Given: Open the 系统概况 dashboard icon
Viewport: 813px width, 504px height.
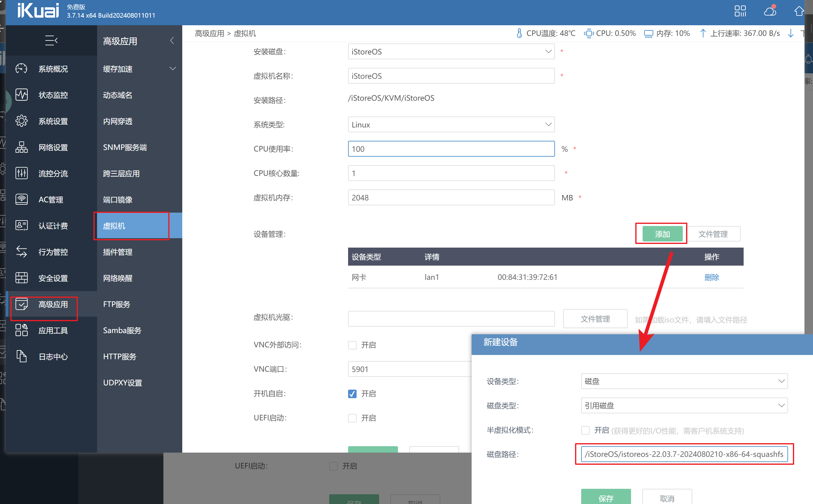Looking at the screenshot, I should [21, 69].
